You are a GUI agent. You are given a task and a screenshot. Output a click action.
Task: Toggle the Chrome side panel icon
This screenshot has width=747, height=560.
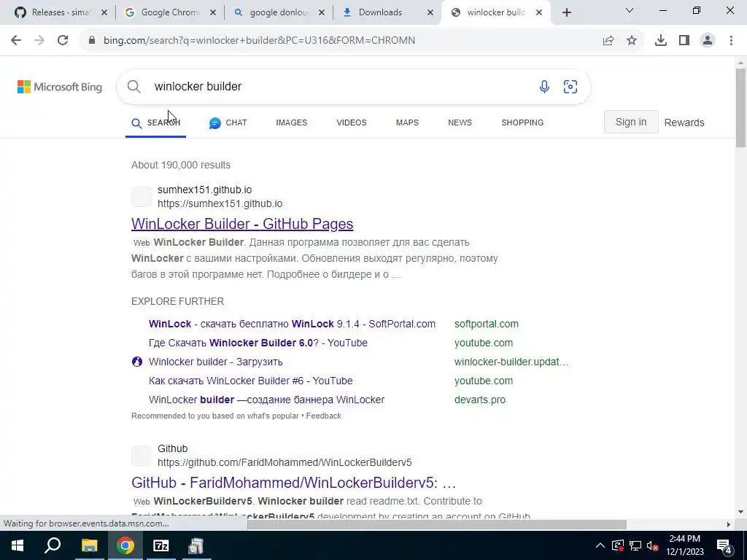pyautogui.click(x=684, y=41)
